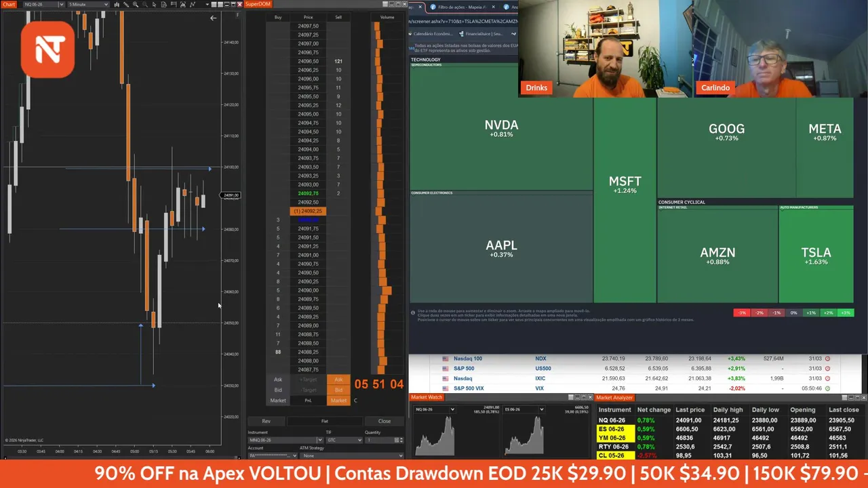868x488 pixels.
Task: Click the orange sell Ask button
Action: point(338,380)
